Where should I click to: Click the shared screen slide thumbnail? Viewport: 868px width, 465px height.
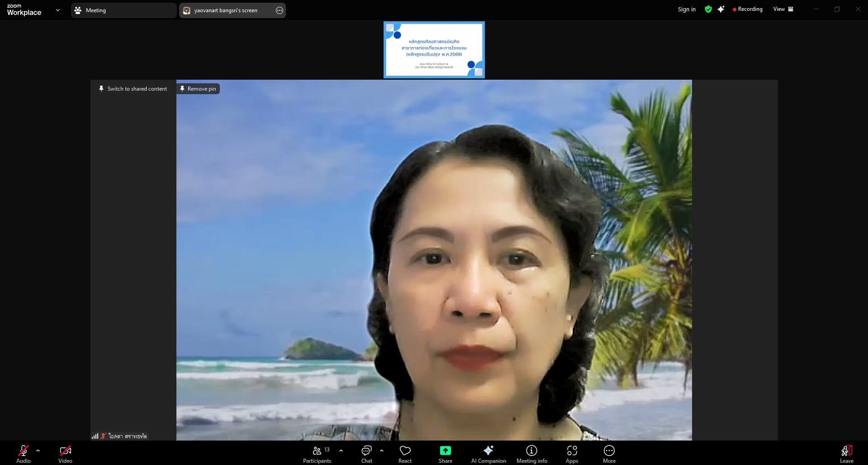click(434, 50)
